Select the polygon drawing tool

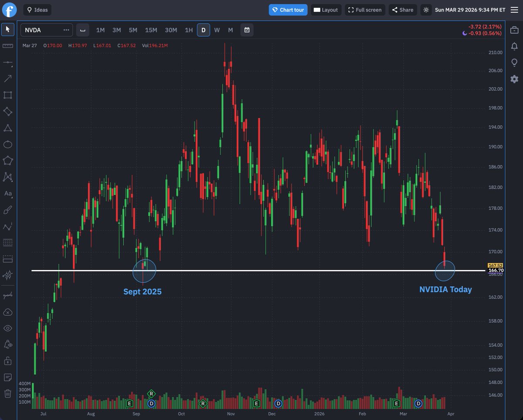pos(7,160)
